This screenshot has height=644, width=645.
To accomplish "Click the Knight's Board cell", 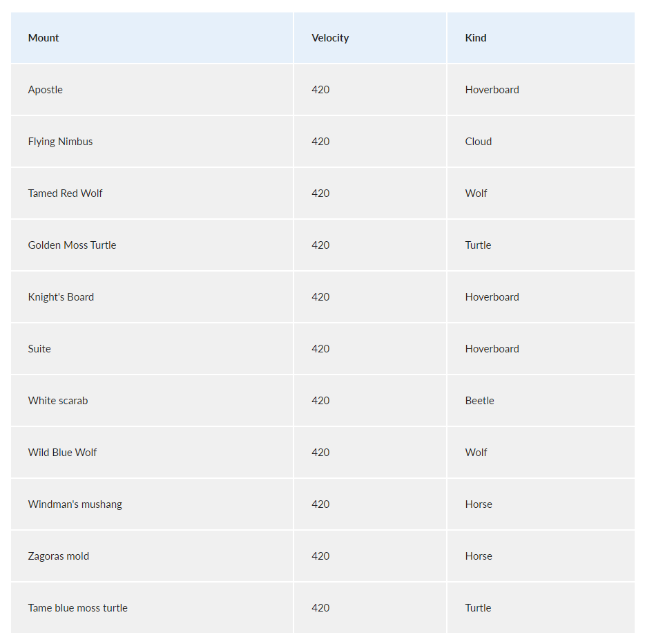I will pos(152,297).
